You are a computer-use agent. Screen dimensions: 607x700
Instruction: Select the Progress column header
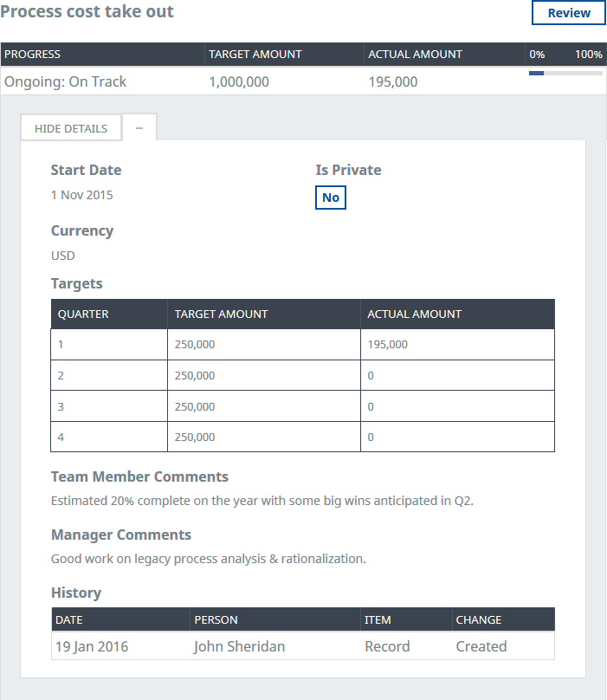point(33,54)
